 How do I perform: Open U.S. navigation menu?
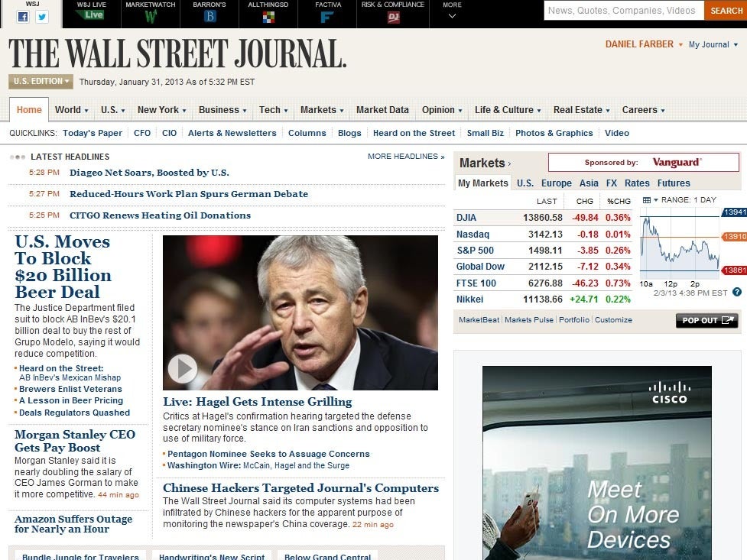pyautogui.click(x=113, y=110)
